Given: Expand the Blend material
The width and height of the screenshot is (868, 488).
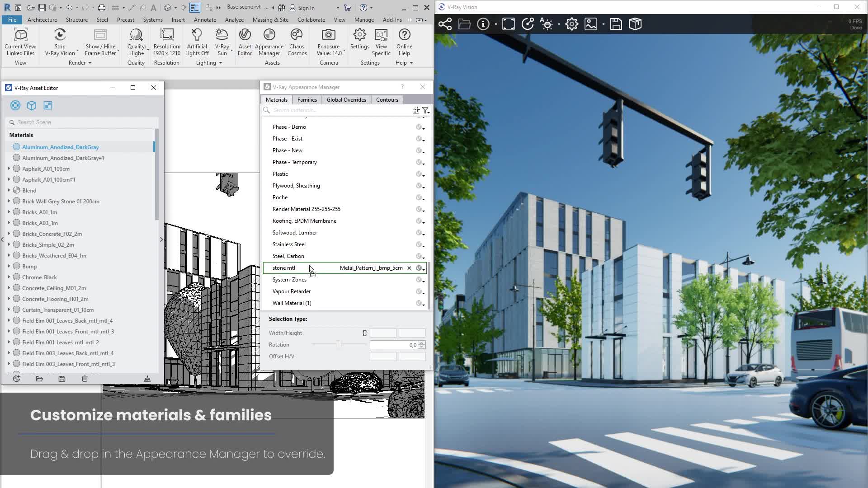Looking at the screenshot, I should [x=9, y=190].
